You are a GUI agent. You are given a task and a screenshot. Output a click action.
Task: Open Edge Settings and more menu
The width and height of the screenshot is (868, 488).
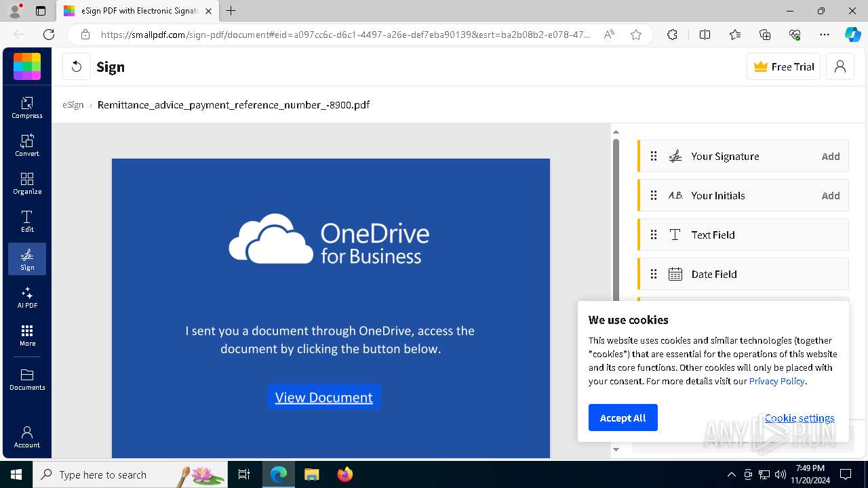tap(825, 35)
